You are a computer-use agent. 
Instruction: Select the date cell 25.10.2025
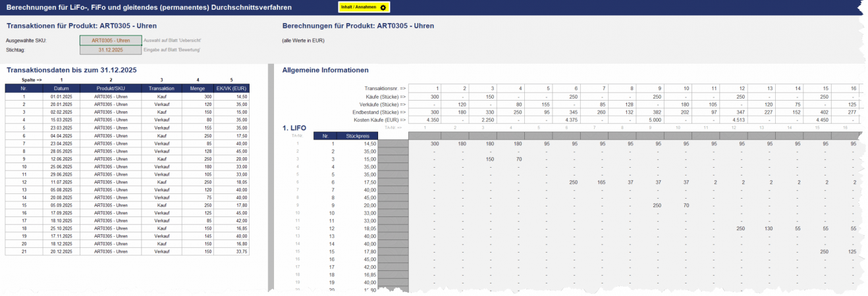pyautogui.click(x=61, y=228)
